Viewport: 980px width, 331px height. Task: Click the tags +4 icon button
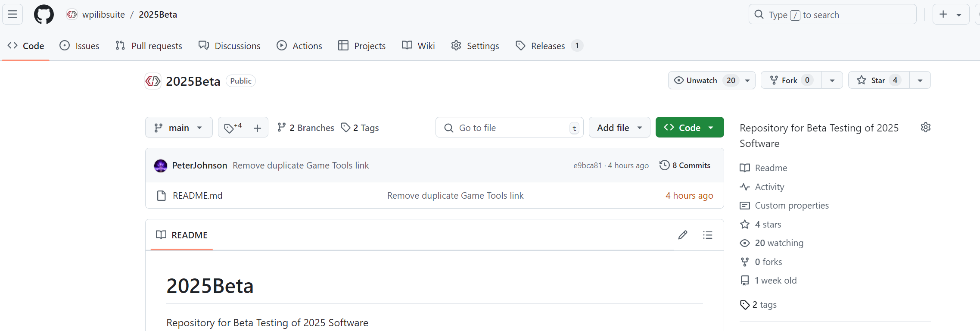pos(233,128)
